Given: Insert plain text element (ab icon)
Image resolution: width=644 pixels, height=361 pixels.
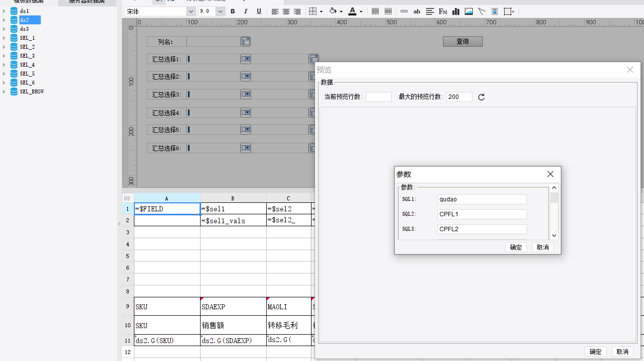Looking at the screenshot, I should click(x=417, y=11).
